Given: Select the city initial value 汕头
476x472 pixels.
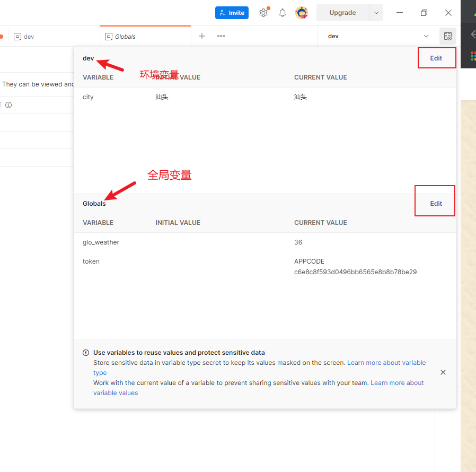Looking at the screenshot, I should tap(162, 97).
